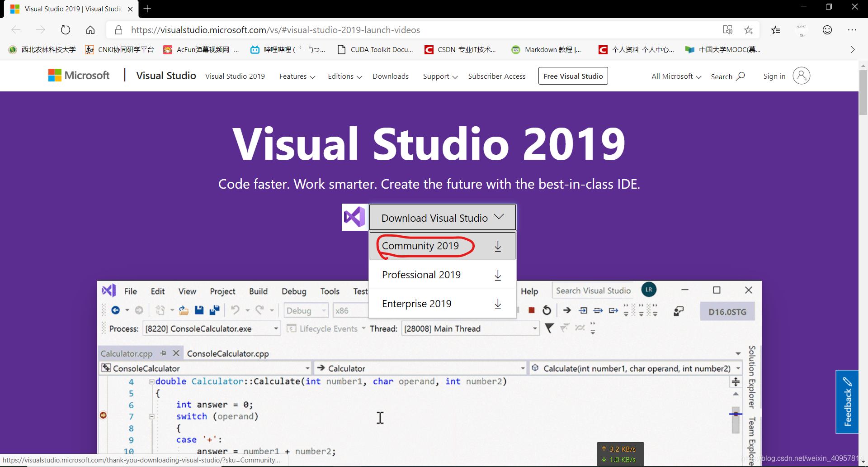Open the read aloud/translate icon in address bar

coord(727,30)
